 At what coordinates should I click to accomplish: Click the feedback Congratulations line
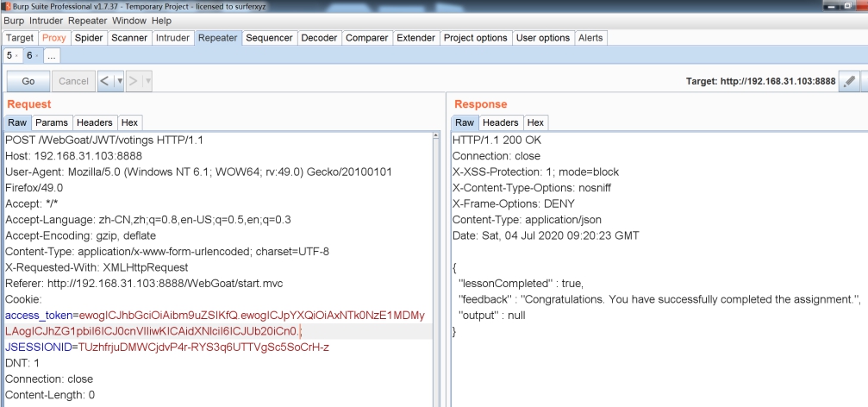click(x=660, y=299)
